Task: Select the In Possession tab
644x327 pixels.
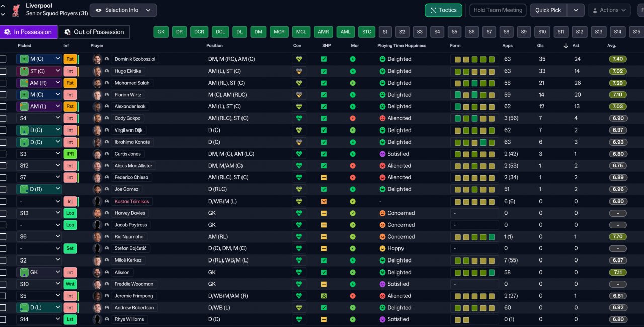Action: [x=29, y=32]
